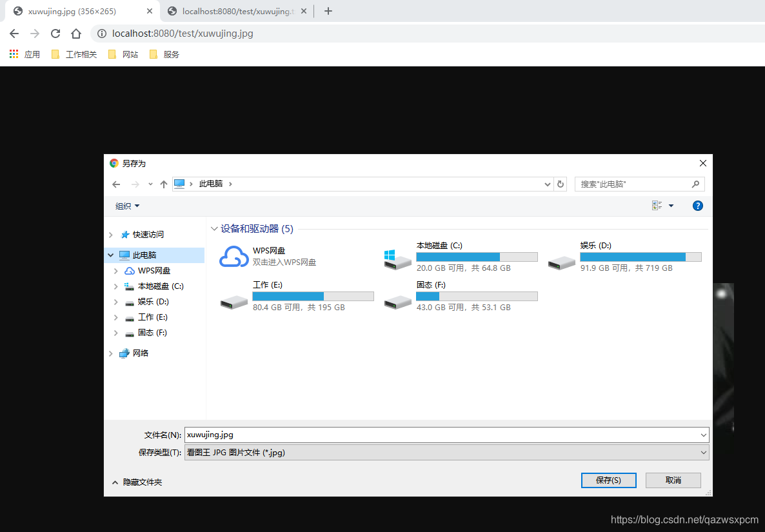Click the 保存(S) button
This screenshot has height=532, width=765.
pyautogui.click(x=608, y=480)
